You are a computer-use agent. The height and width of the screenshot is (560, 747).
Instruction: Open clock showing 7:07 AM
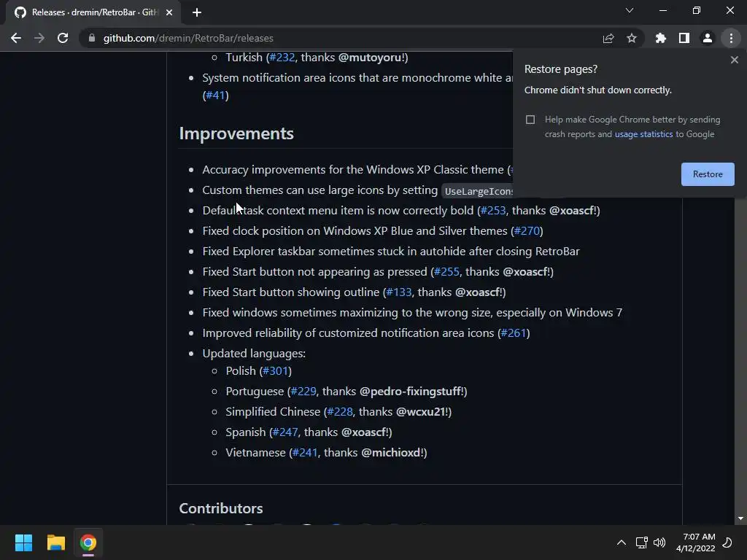coord(695,542)
